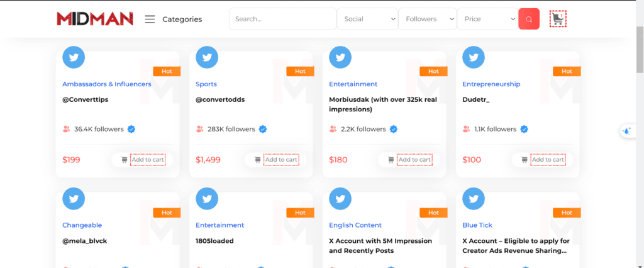This screenshot has width=644, height=268.
Task: Focus the Search input field
Action: tap(282, 19)
